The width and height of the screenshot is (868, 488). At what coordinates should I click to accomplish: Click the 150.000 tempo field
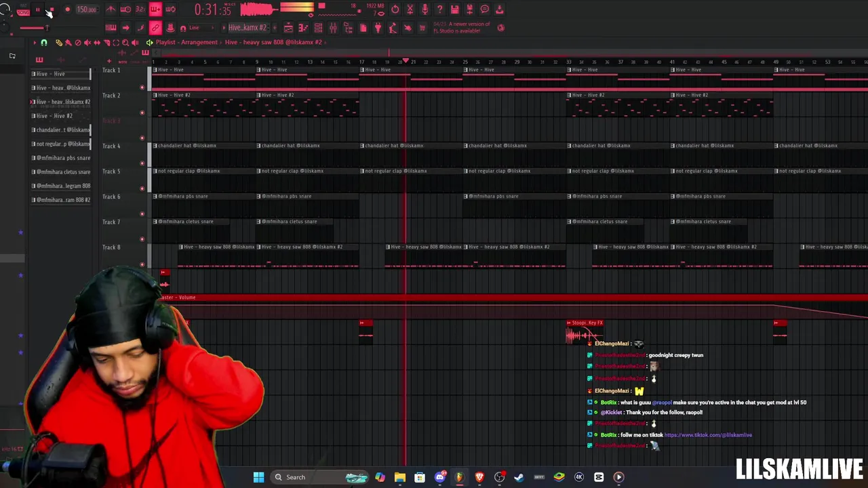[87, 9]
